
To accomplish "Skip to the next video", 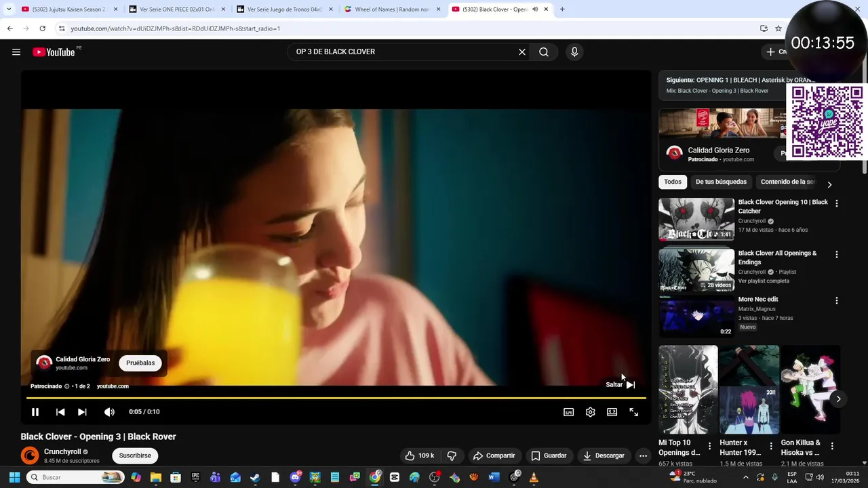I will tap(82, 412).
